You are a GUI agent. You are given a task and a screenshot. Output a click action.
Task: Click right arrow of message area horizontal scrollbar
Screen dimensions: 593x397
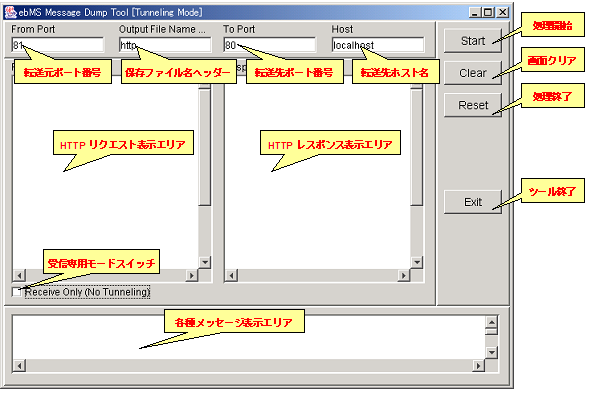pyautogui.click(x=478, y=366)
